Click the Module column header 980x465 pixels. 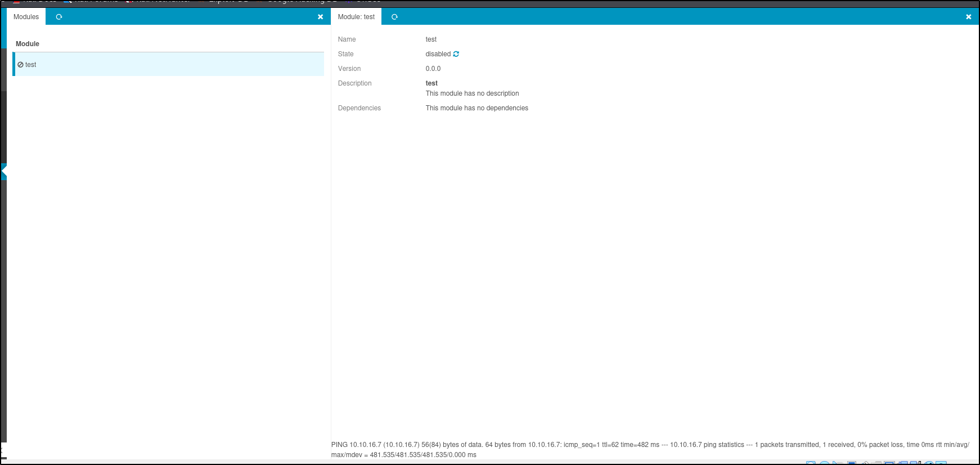(x=28, y=44)
